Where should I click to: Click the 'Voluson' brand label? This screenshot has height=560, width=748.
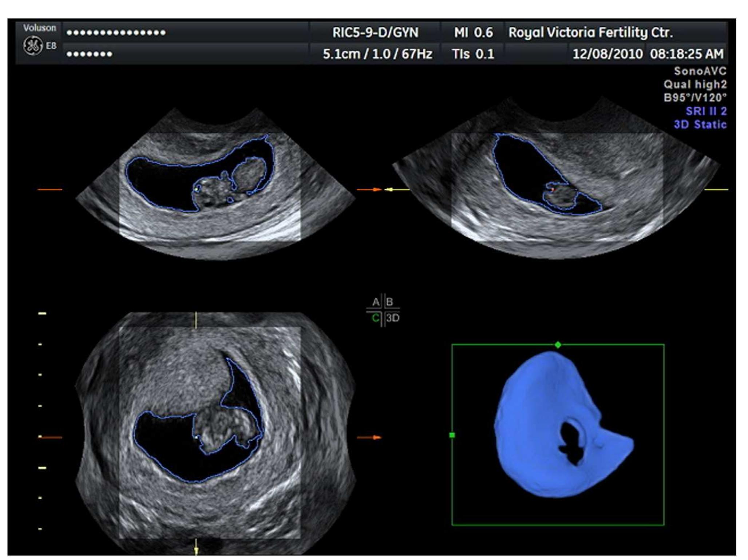tap(40, 28)
